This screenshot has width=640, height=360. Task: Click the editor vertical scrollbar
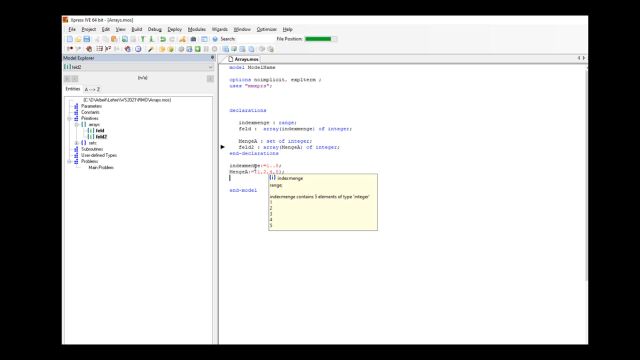(x=586, y=176)
